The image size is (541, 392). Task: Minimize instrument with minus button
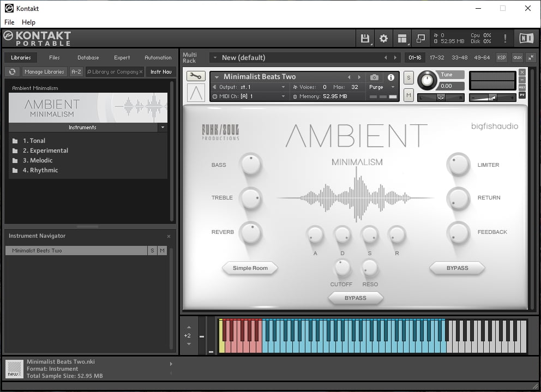(522, 80)
